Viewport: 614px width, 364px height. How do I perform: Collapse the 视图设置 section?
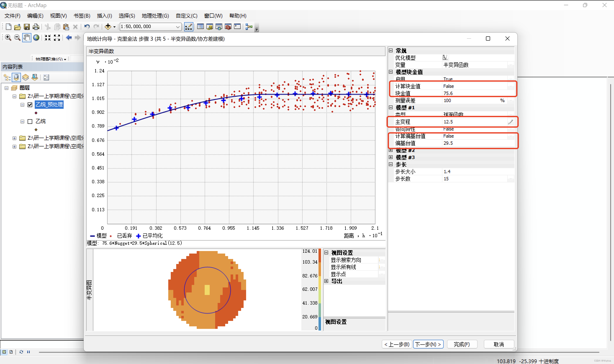point(326,253)
